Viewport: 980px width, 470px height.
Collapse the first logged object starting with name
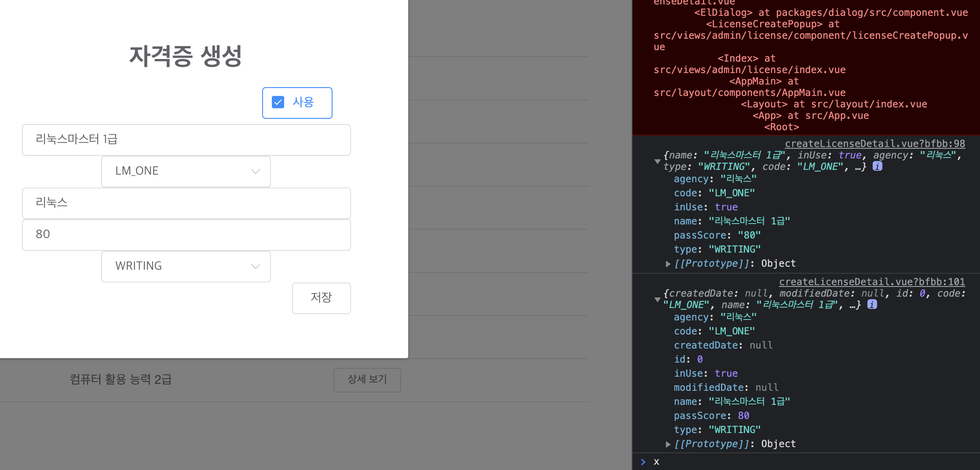pos(657,162)
